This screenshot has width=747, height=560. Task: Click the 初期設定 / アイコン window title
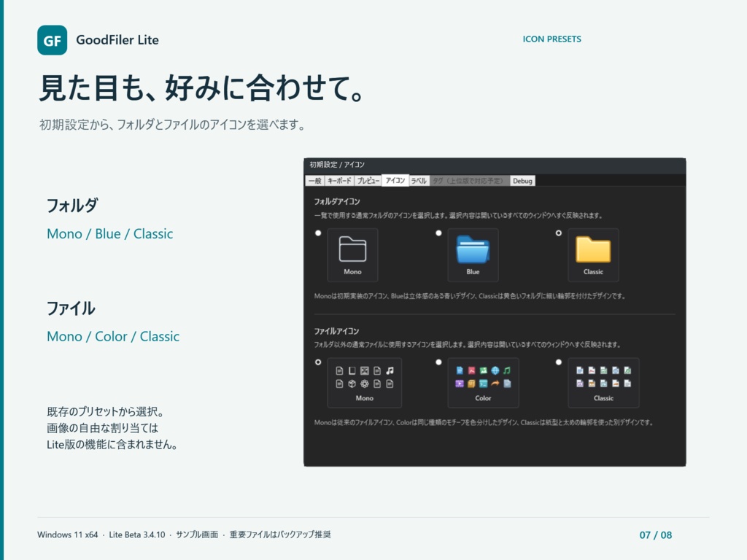tap(337, 165)
